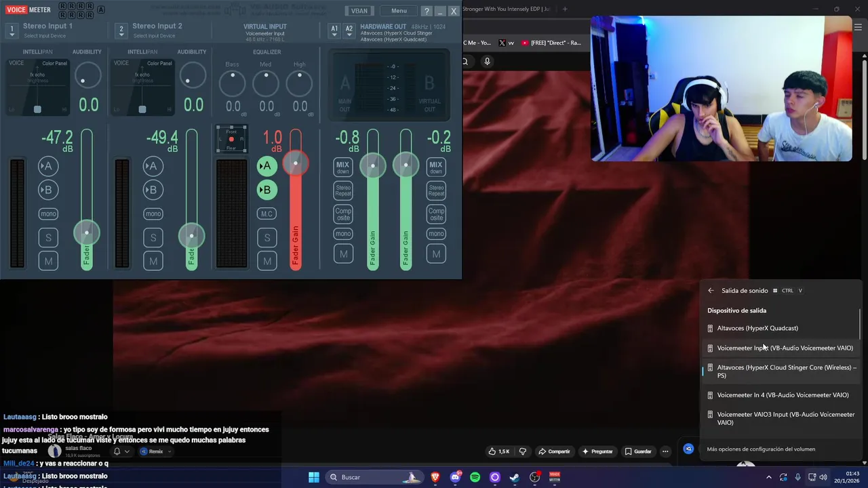Enable mono on Stereo Input 2
Viewport: 868px width, 488px height.
pos(153,213)
